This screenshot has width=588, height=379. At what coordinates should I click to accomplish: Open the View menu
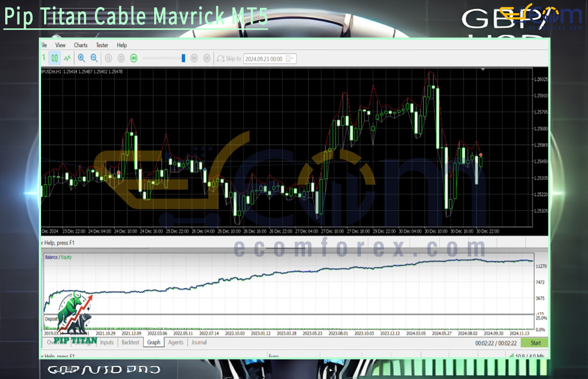point(60,45)
